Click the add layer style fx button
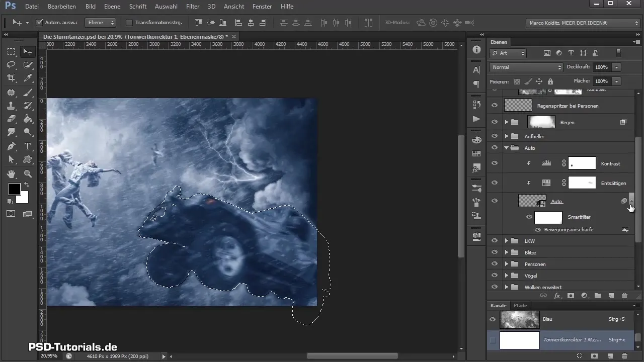The image size is (644, 362). tap(557, 296)
